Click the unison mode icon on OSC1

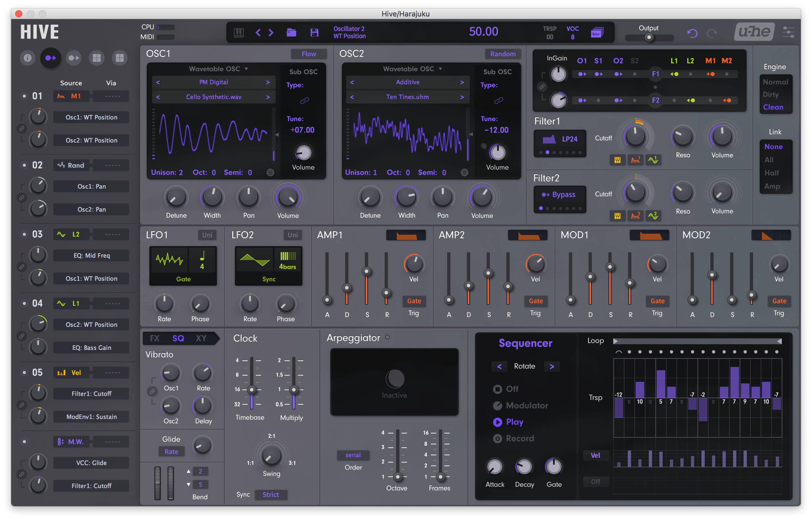tap(270, 172)
